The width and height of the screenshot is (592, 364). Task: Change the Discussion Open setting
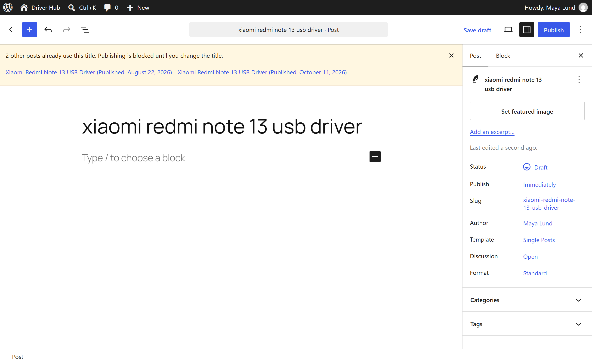click(530, 257)
